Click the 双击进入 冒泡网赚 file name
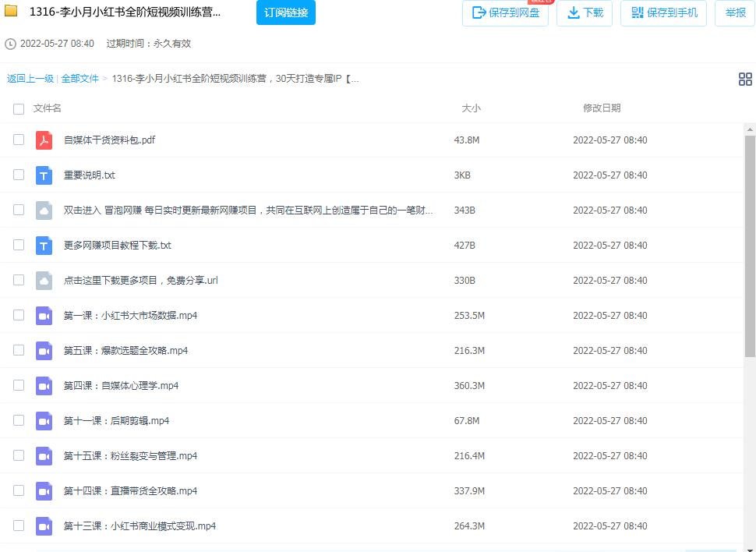 tap(249, 211)
